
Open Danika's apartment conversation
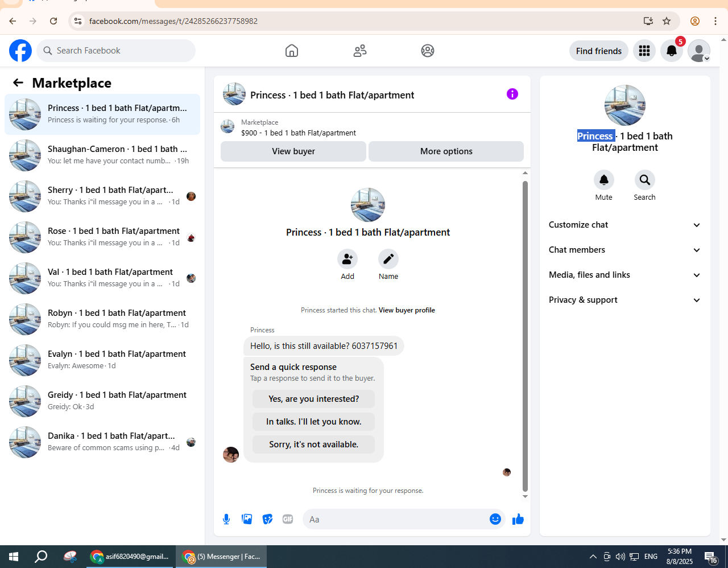pyautogui.click(x=102, y=442)
